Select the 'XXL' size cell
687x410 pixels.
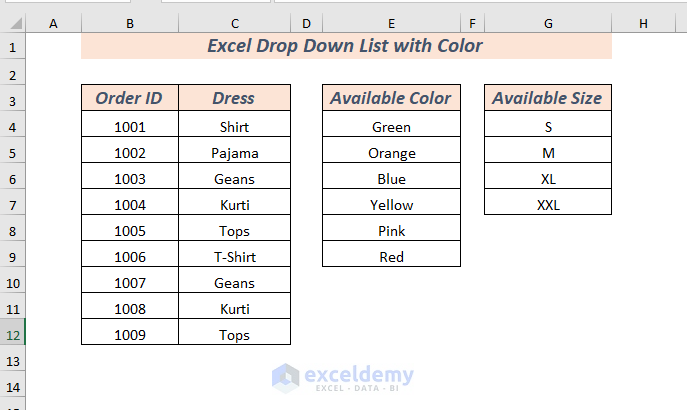click(547, 205)
